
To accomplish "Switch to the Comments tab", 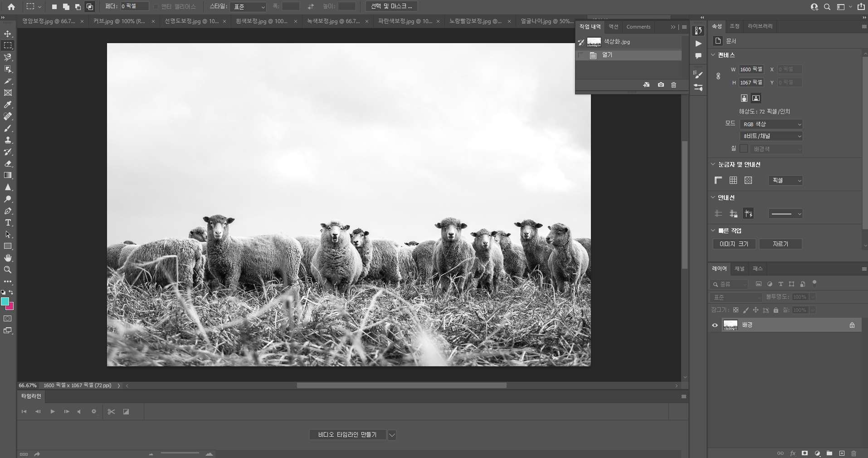I will coord(639,27).
